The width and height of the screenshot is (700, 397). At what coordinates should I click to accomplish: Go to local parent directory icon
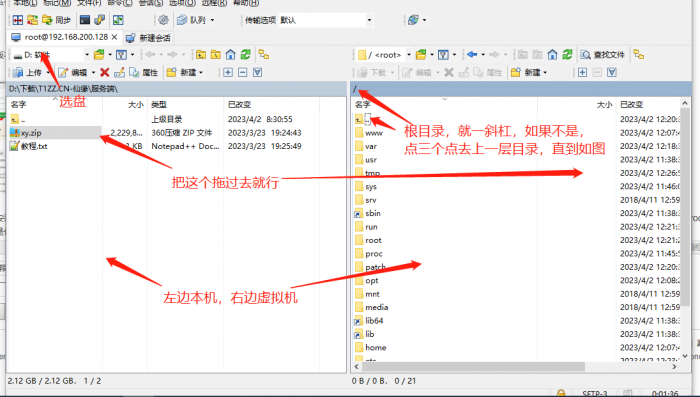[x=201, y=55]
